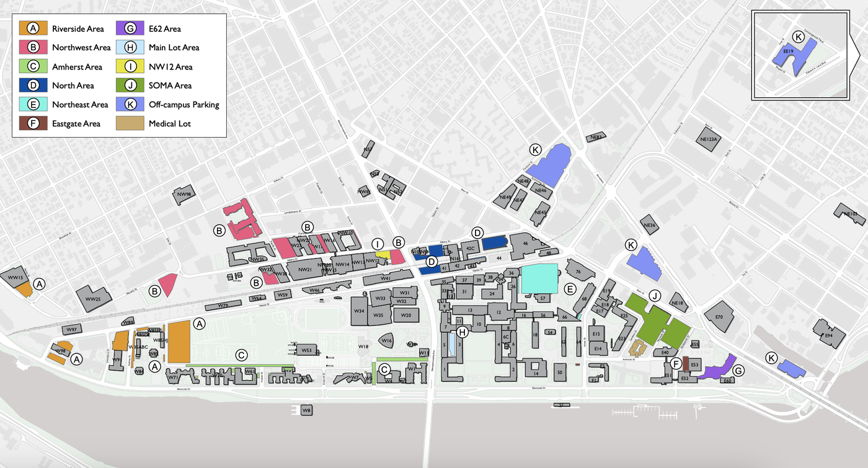Image resolution: width=868 pixels, height=468 pixels.
Task: Select the yellow NW12 parking lot
Action: [x=383, y=255]
